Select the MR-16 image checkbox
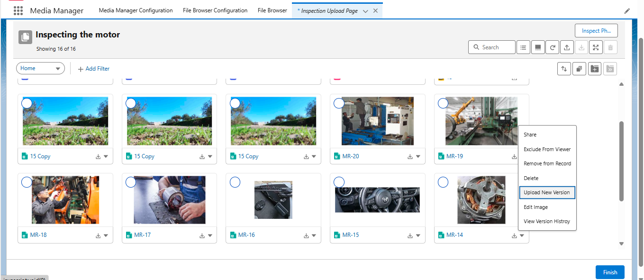Screen dimensions: 644x280 click(235, 182)
